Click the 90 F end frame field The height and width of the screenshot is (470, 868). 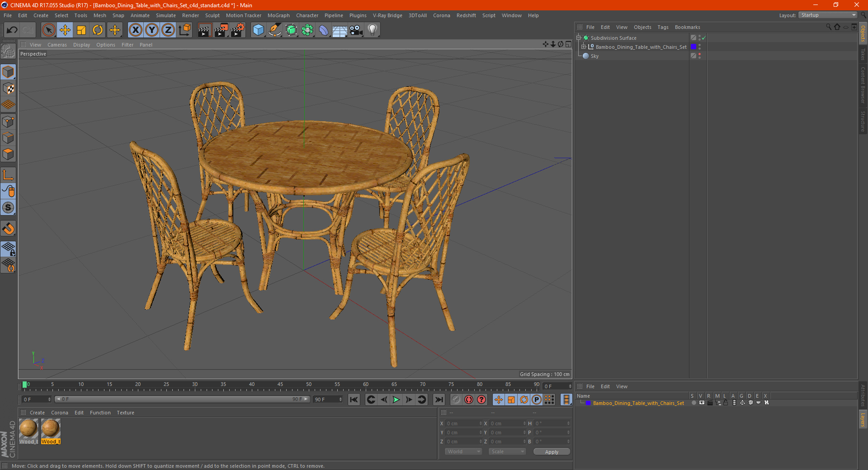[x=328, y=399]
